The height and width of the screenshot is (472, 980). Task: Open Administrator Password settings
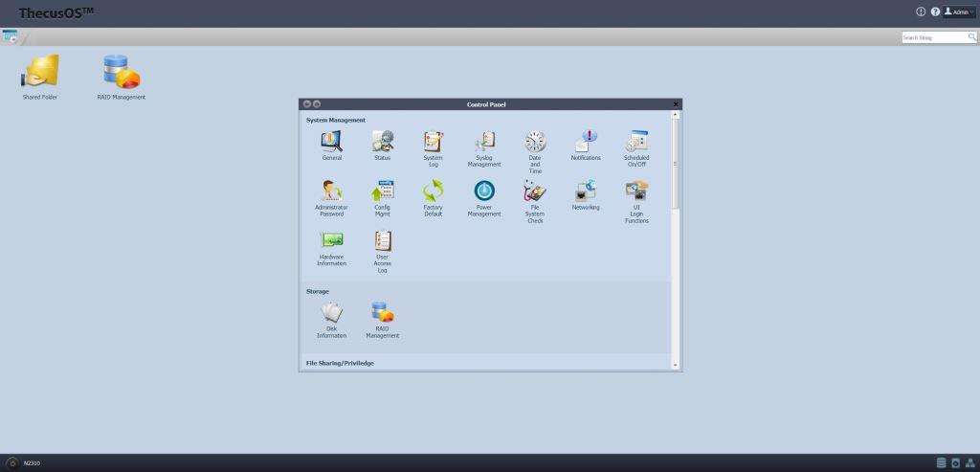coord(332,198)
